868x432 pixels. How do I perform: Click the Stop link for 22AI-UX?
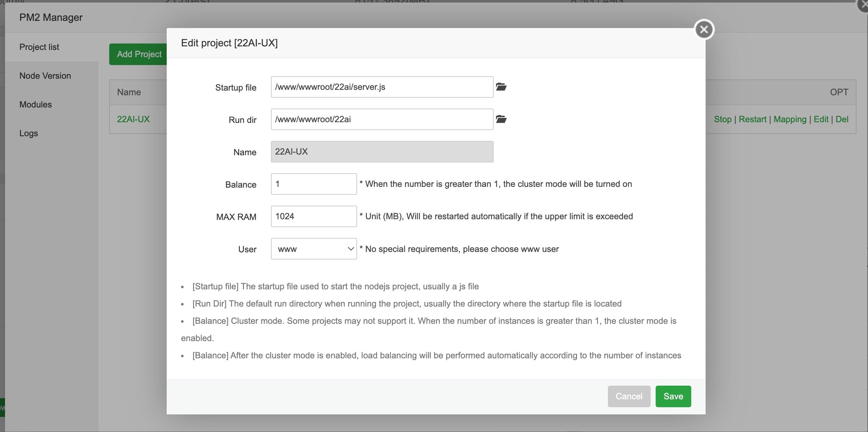click(x=722, y=119)
